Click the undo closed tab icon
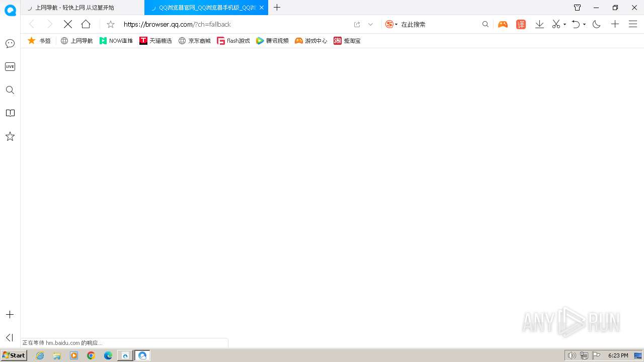The image size is (644, 362). coord(577,24)
